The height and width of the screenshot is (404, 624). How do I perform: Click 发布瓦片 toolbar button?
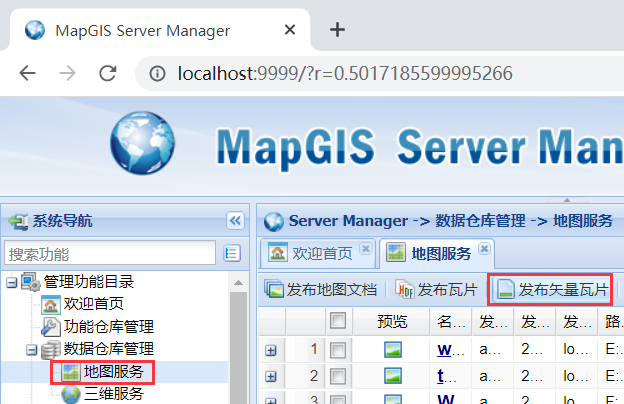pos(436,289)
